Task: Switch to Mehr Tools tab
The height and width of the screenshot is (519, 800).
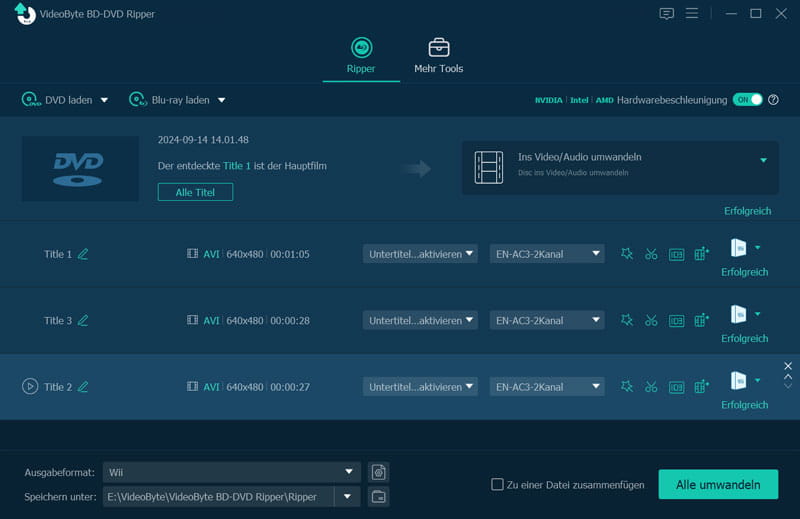Action: [x=438, y=56]
